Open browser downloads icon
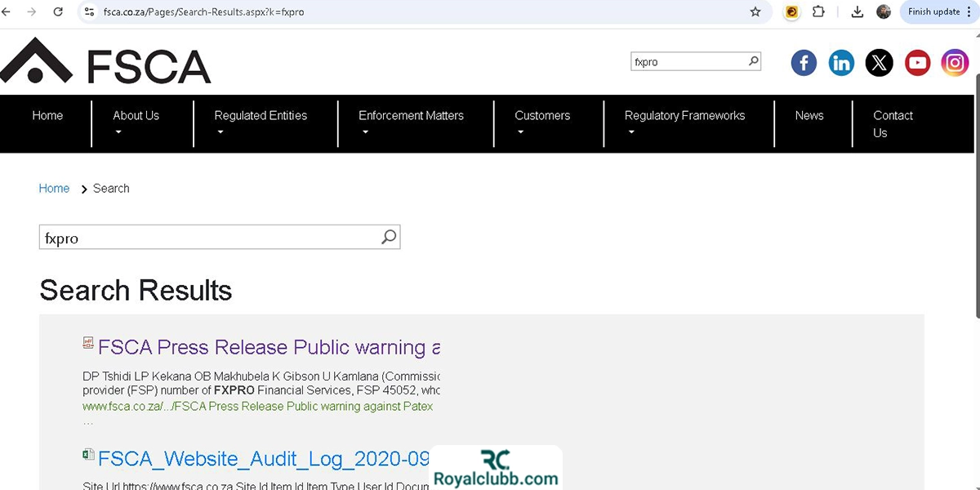980x490 pixels. [857, 12]
